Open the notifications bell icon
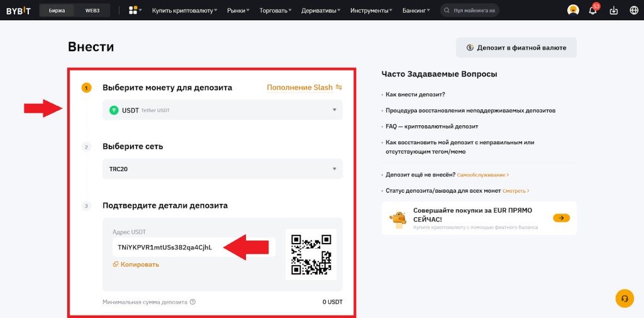Image resolution: width=644 pixels, height=318 pixels. point(592,11)
